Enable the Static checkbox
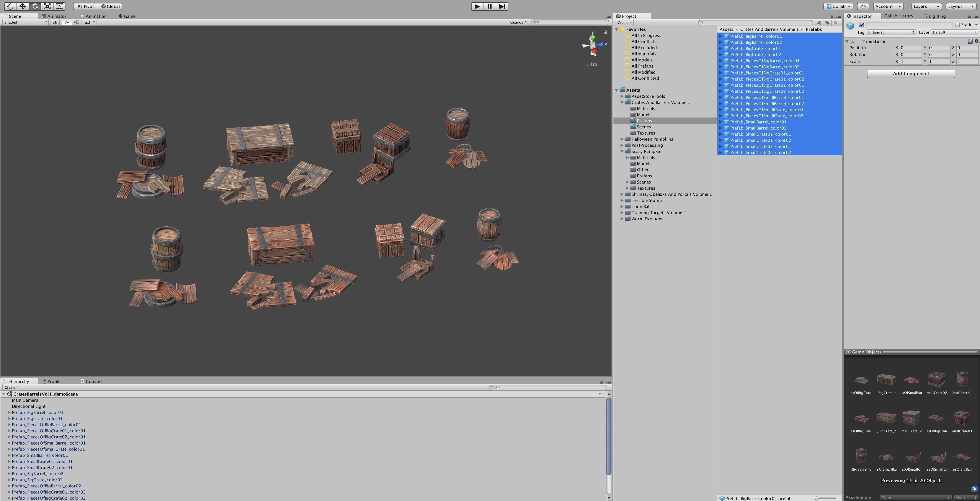The image size is (980, 501). 958,25
